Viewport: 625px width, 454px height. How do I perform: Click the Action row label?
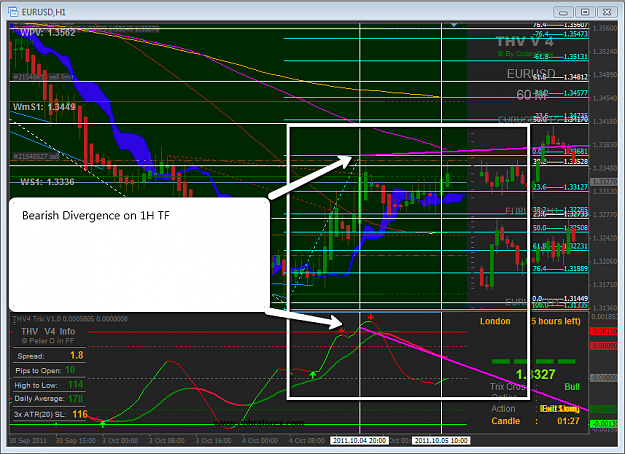(x=503, y=409)
